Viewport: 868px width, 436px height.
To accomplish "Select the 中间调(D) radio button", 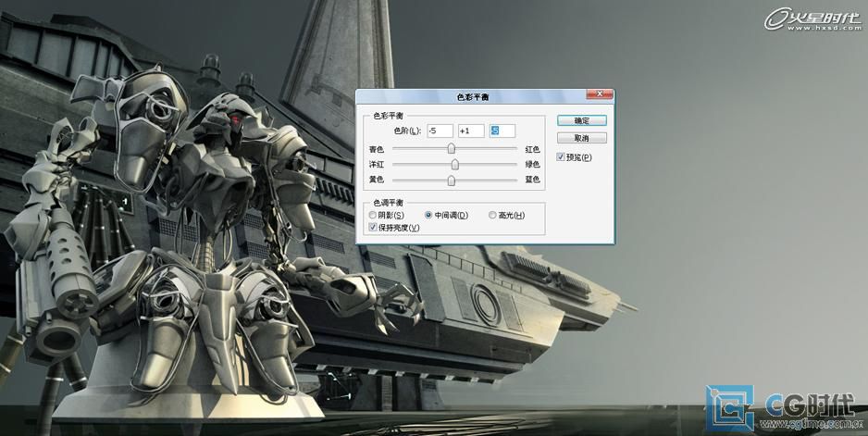I will click(x=428, y=215).
